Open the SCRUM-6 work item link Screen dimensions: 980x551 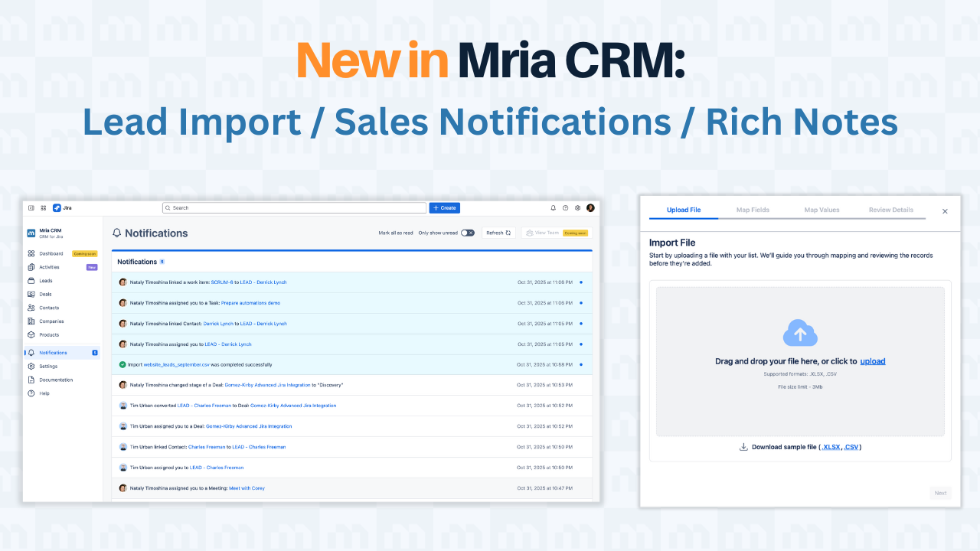[x=222, y=282]
